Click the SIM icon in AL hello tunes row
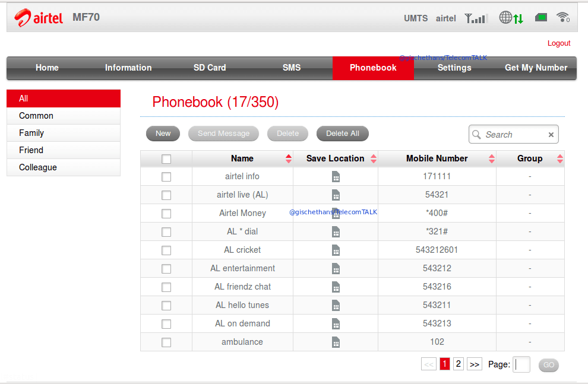Image resolution: width=588 pixels, height=384 pixels. (336, 305)
